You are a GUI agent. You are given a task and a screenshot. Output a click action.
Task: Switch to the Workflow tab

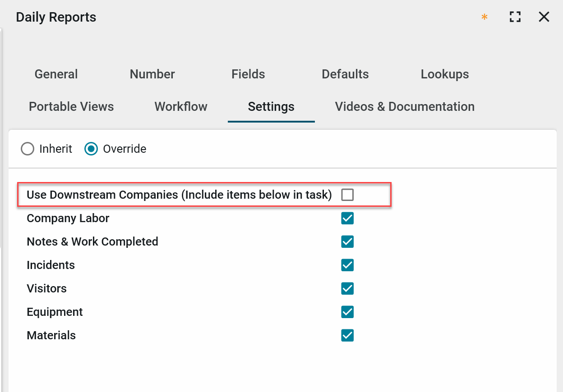[181, 107]
